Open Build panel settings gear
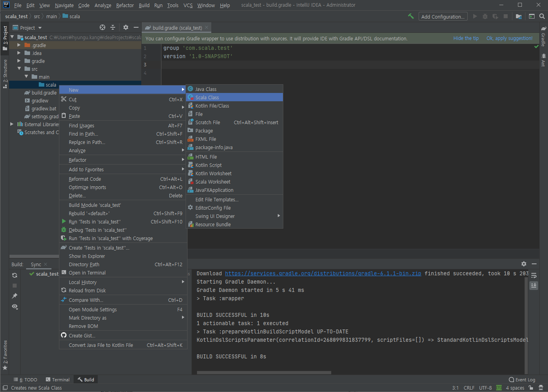This screenshot has width=548, height=392. coord(523,264)
